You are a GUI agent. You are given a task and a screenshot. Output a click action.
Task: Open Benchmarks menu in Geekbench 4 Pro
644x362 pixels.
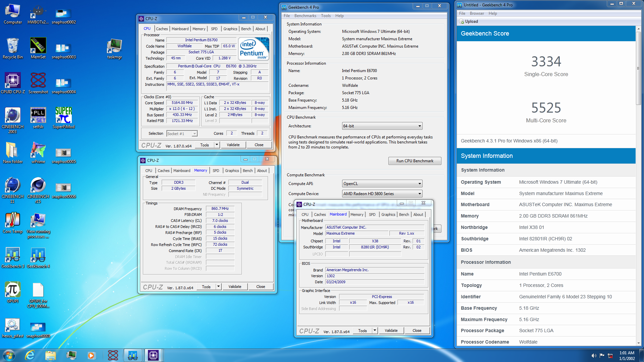[x=305, y=16]
